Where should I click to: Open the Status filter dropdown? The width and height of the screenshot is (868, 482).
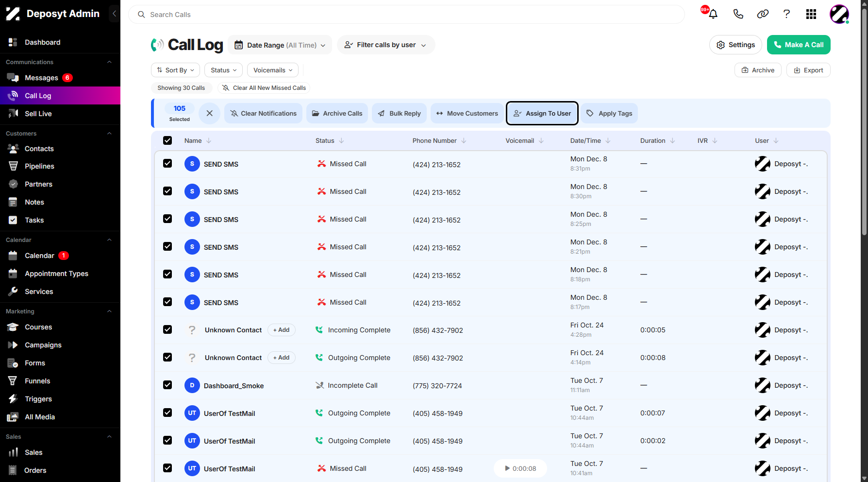pyautogui.click(x=223, y=70)
